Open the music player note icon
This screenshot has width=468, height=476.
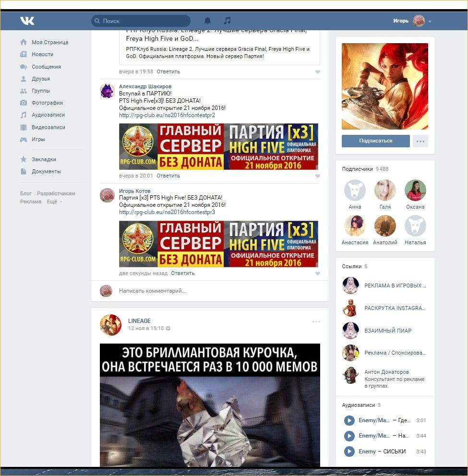pyautogui.click(x=227, y=20)
